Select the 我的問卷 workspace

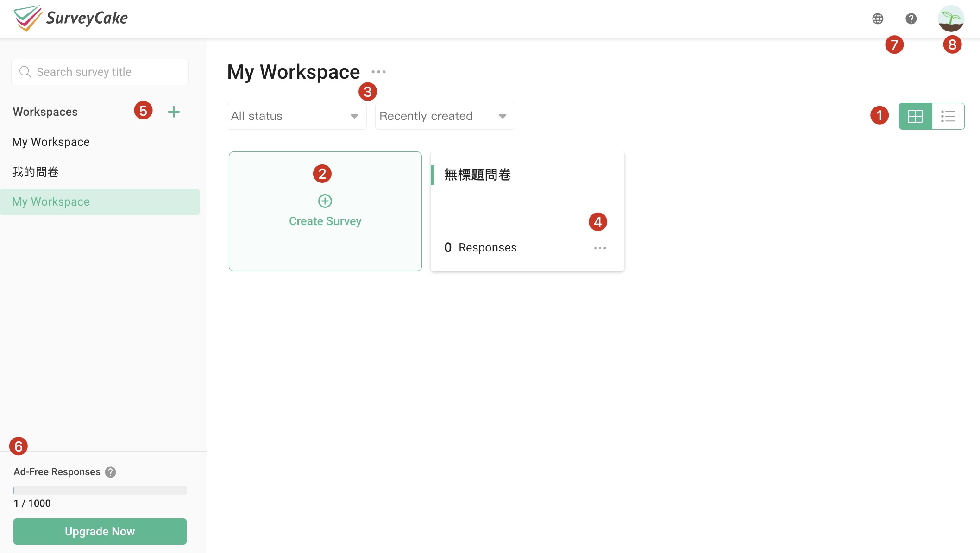tap(35, 171)
